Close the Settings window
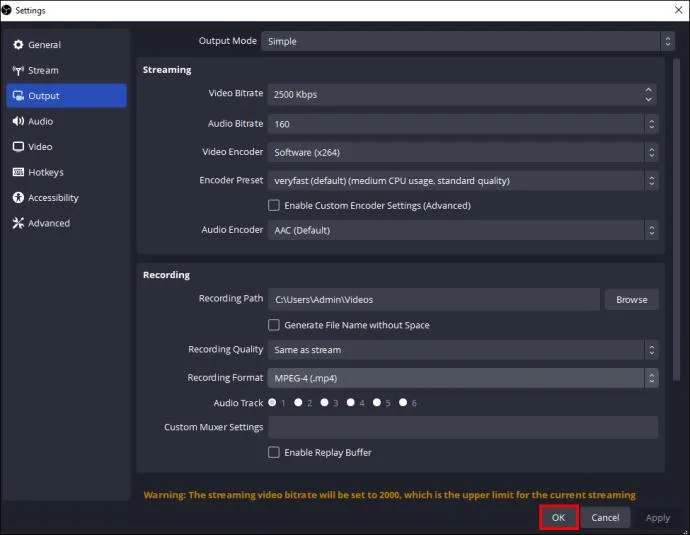This screenshot has width=690, height=535. 678,10
